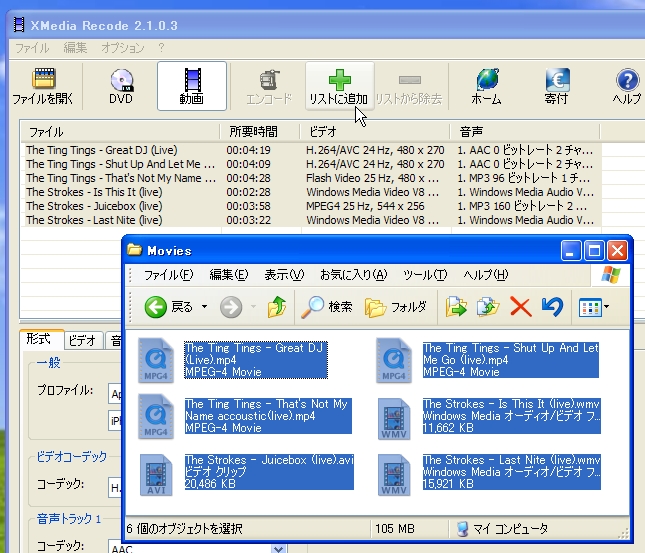Select Great DJ (Live).mp4 file icon

155,360
